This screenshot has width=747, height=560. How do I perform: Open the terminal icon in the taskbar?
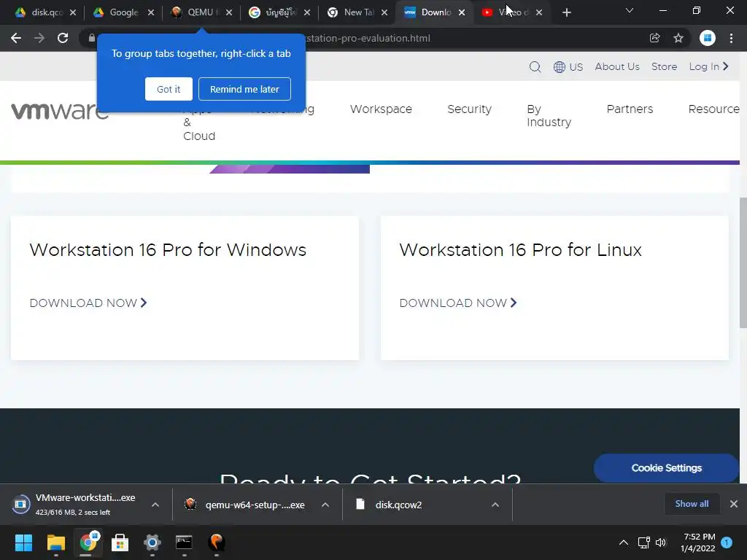184,542
